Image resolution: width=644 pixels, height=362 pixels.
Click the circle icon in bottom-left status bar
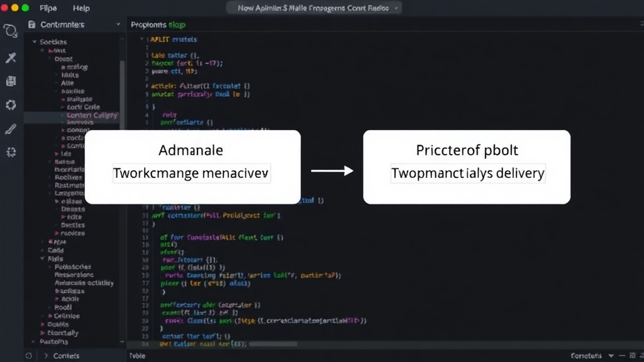(28, 356)
